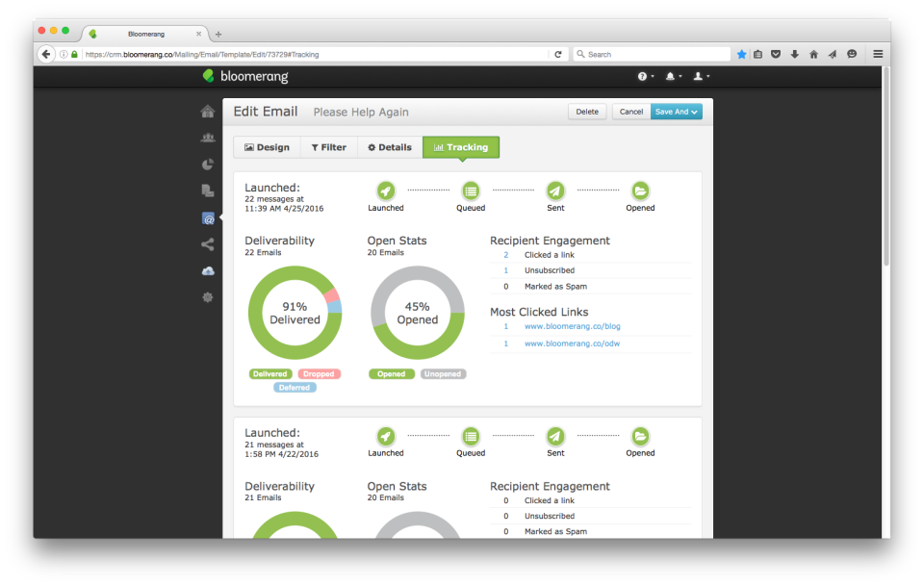Expand the help question mark dropdown
The height and width of the screenshot is (586, 924).
tap(645, 76)
